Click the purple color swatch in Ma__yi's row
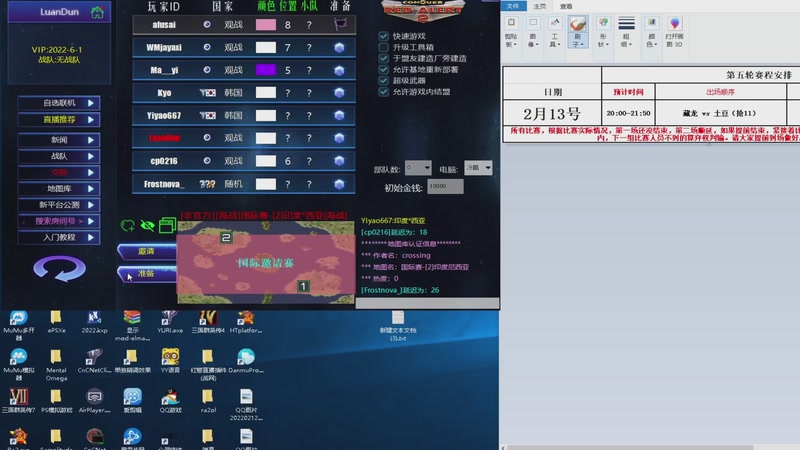 (266, 70)
